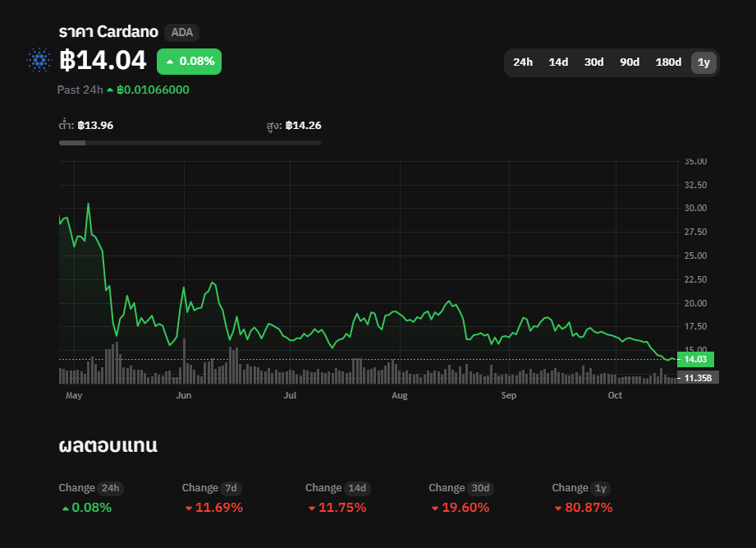Click the low price ฿13.96
This screenshot has height=548, width=756.
point(95,126)
